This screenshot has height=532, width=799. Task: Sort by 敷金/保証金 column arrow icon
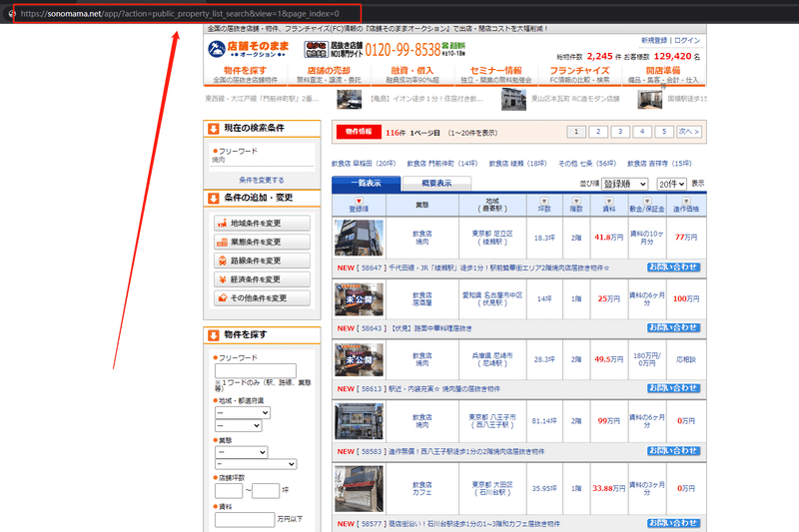(x=646, y=201)
